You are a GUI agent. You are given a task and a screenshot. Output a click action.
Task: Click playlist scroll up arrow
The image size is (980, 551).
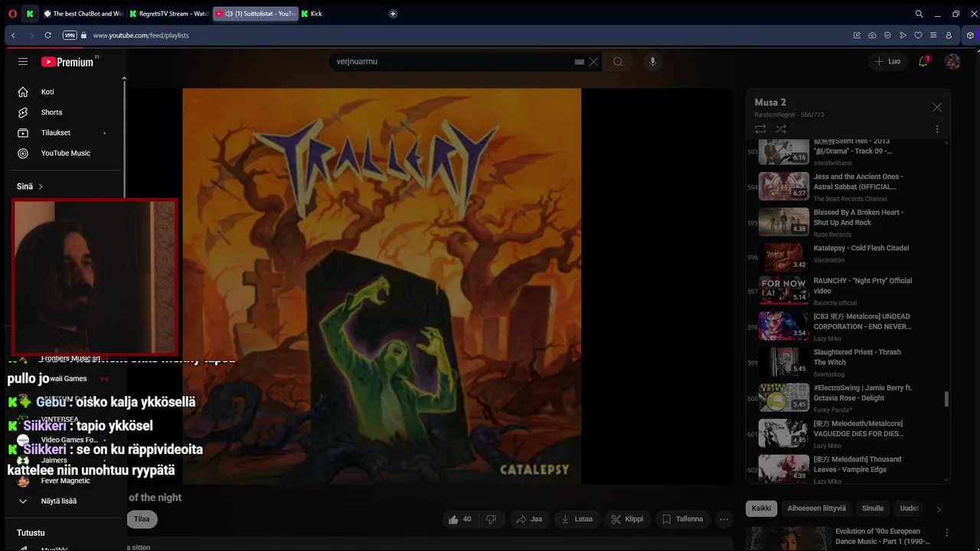coord(947,143)
